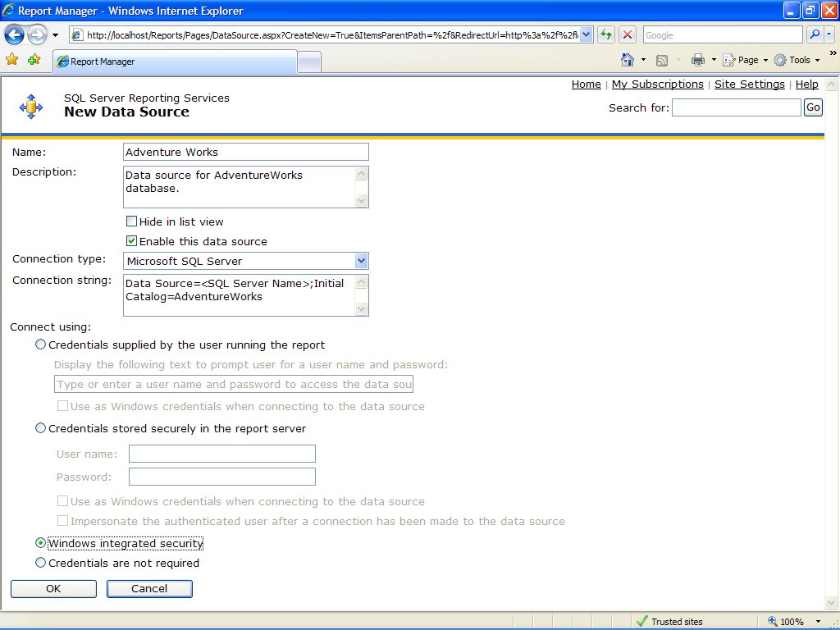Click the browser Forward arrow button
840x630 pixels.
tap(37, 35)
